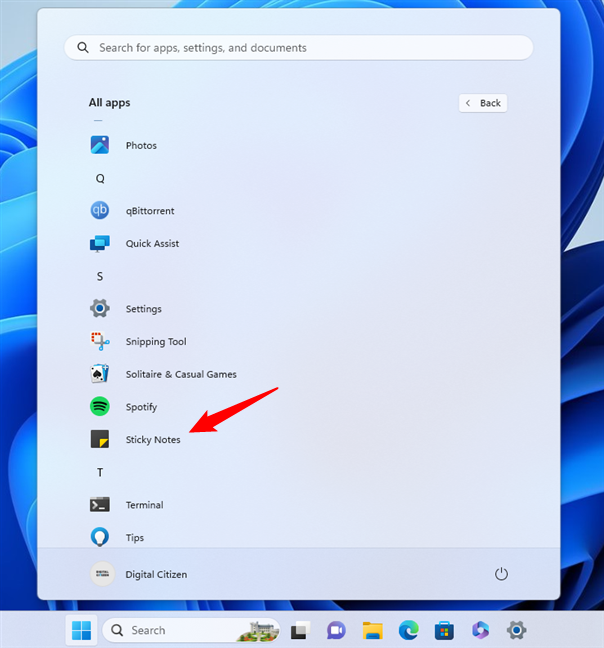Open the Tips lightbulb icon
604x648 pixels.
click(100, 537)
